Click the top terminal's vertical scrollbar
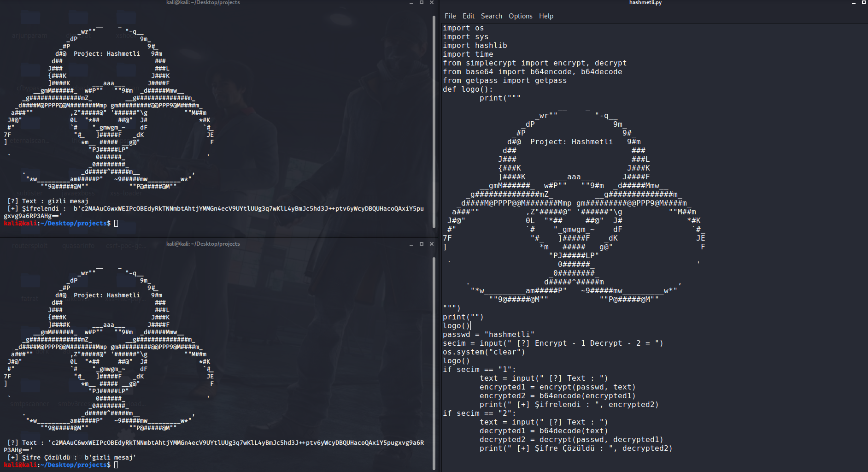Screen dimensions: 868x472 point(434,122)
